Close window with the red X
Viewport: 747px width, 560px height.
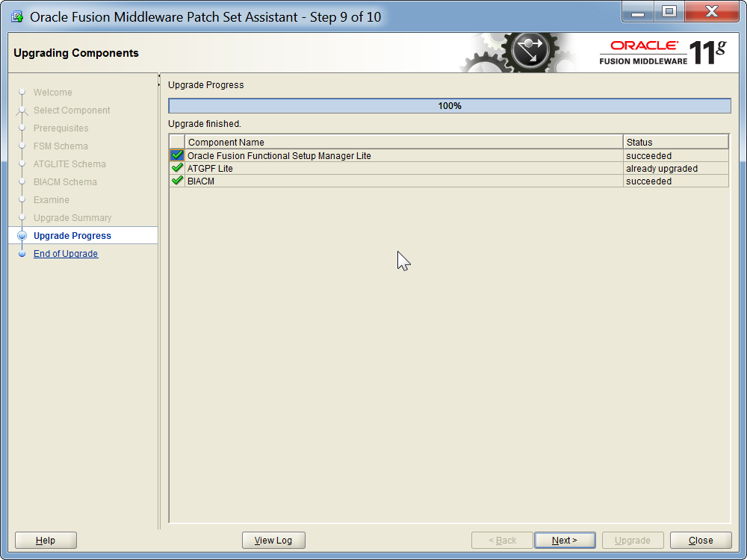[712, 12]
